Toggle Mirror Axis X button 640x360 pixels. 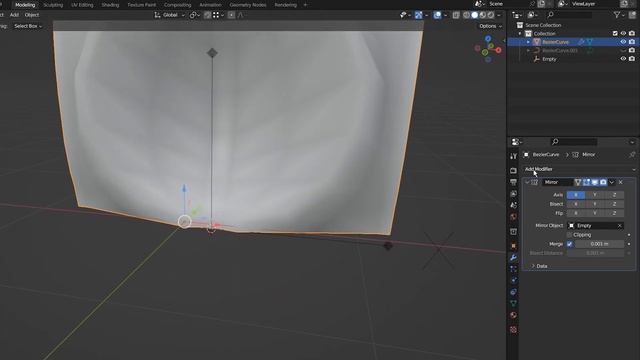576,195
